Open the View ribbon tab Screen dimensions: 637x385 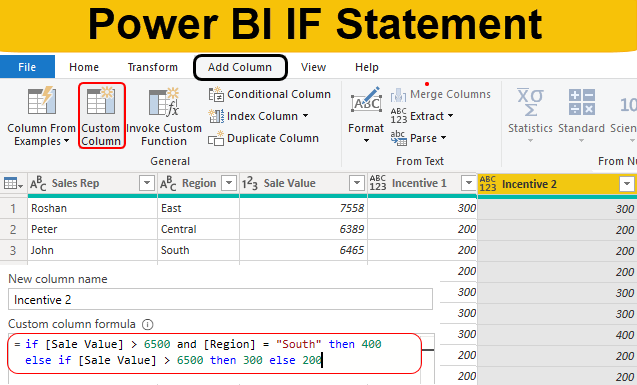point(313,67)
